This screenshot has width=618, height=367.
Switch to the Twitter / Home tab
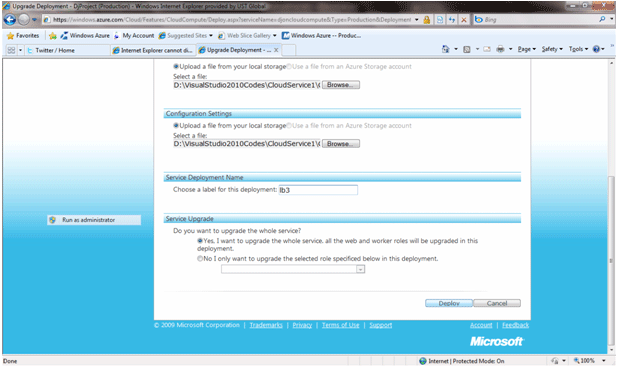tap(67, 50)
